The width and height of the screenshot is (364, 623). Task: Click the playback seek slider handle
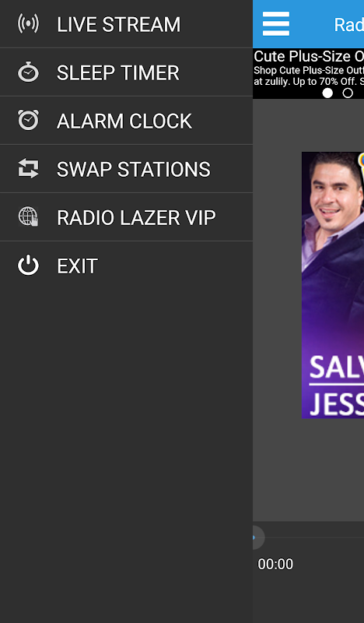coord(254,537)
